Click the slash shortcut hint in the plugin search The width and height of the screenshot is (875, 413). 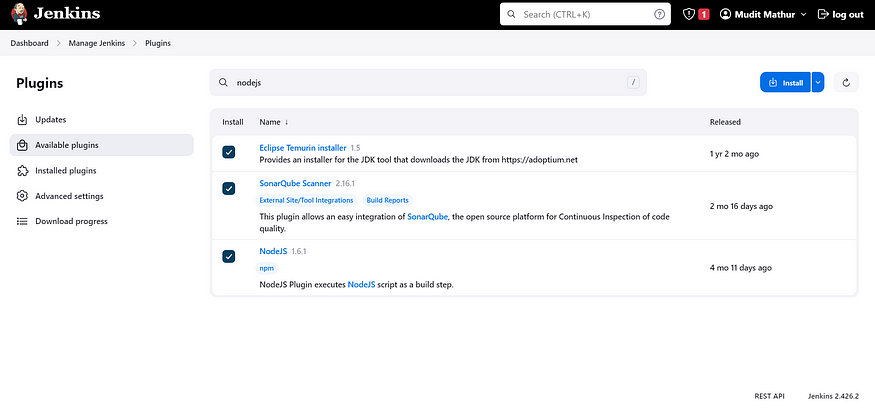click(633, 83)
